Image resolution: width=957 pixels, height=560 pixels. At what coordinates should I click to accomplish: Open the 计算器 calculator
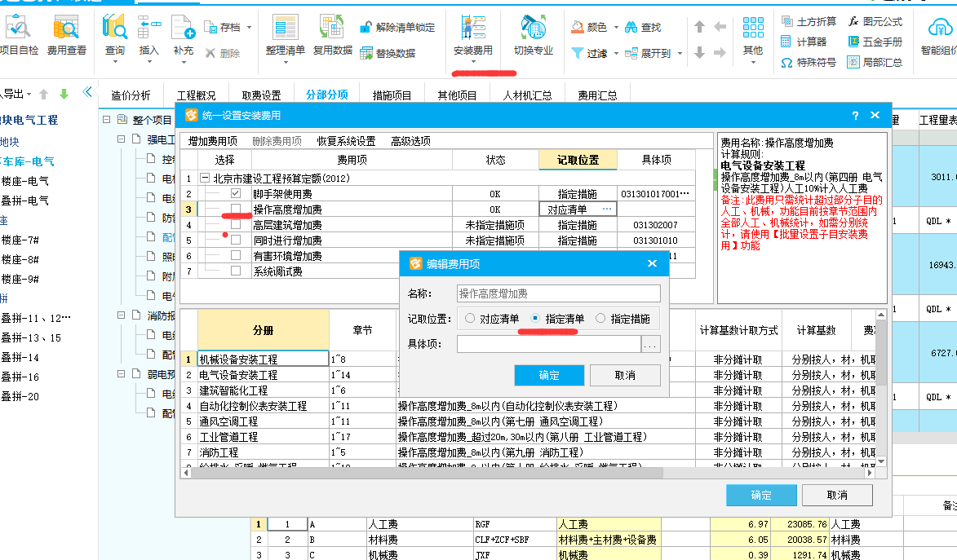tap(804, 42)
